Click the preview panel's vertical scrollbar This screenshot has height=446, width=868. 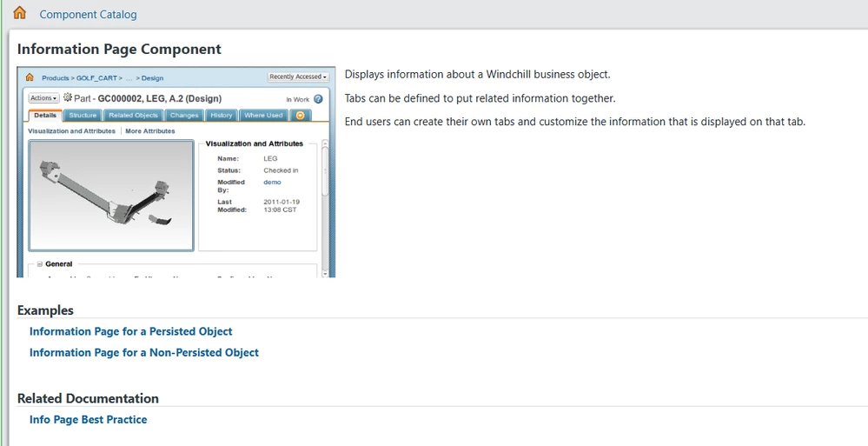point(325,209)
